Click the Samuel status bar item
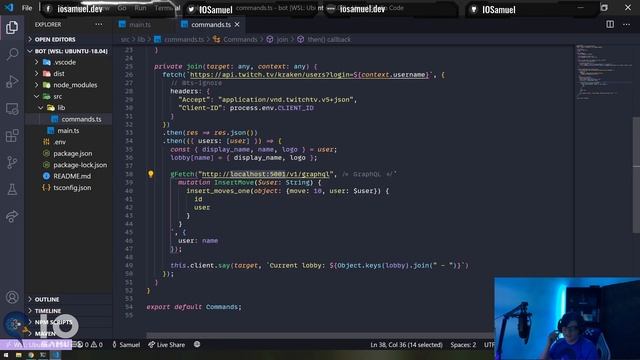The height and width of the screenshot is (360, 640). pos(126,345)
